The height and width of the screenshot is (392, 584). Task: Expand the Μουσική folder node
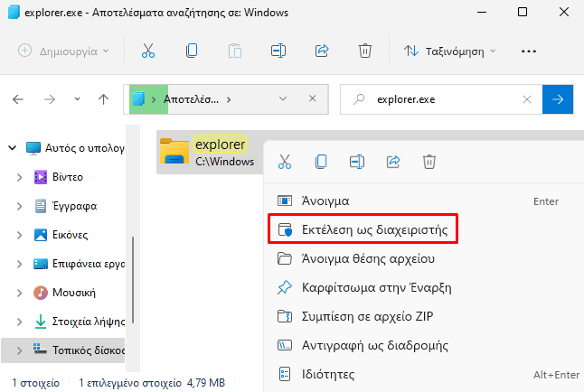click(x=19, y=293)
